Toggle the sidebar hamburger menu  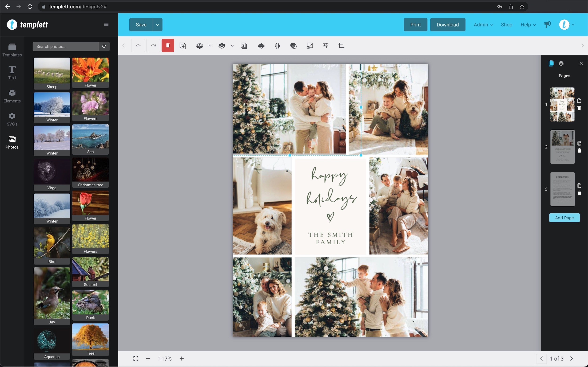click(x=106, y=24)
